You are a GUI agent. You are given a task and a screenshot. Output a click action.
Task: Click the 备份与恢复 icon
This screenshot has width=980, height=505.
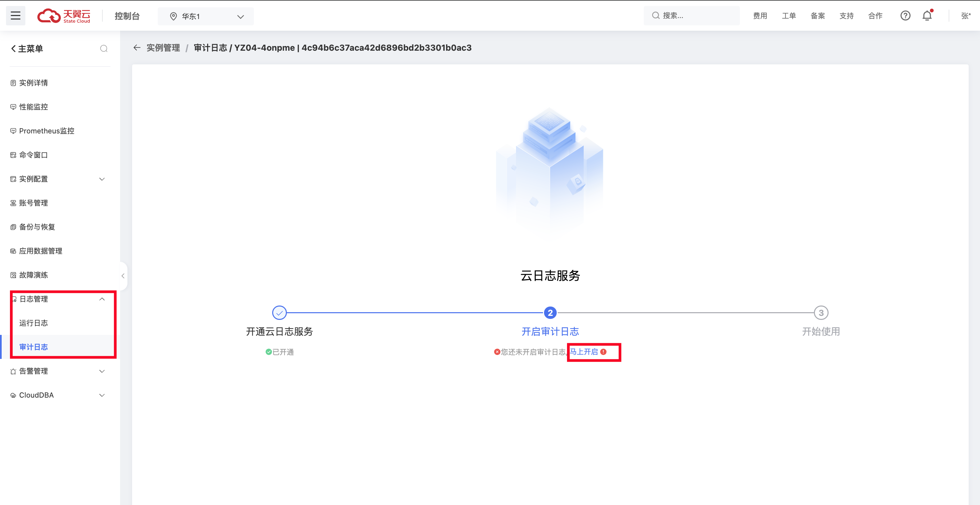[x=13, y=227]
